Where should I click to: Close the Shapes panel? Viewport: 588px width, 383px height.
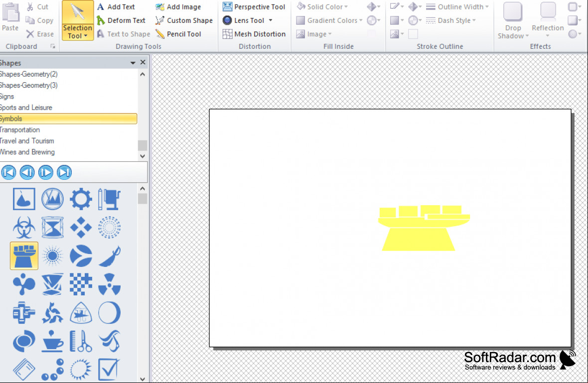pyautogui.click(x=143, y=62)
